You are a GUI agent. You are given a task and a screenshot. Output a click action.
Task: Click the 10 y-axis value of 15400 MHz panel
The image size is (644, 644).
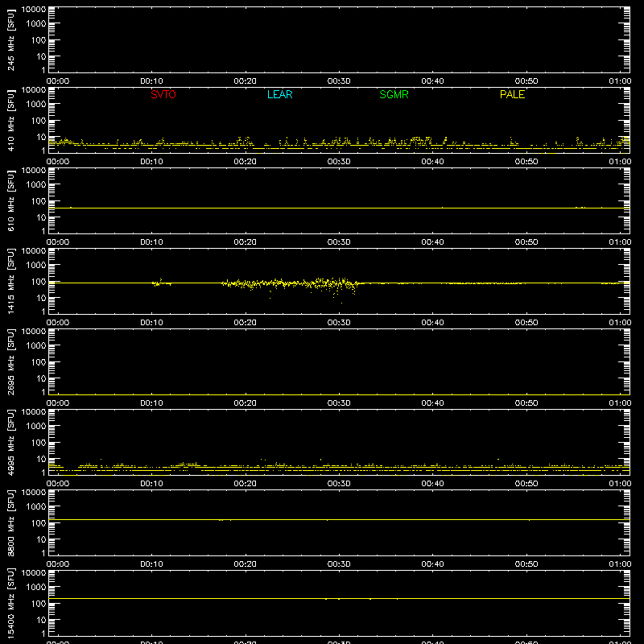point(41,620)
